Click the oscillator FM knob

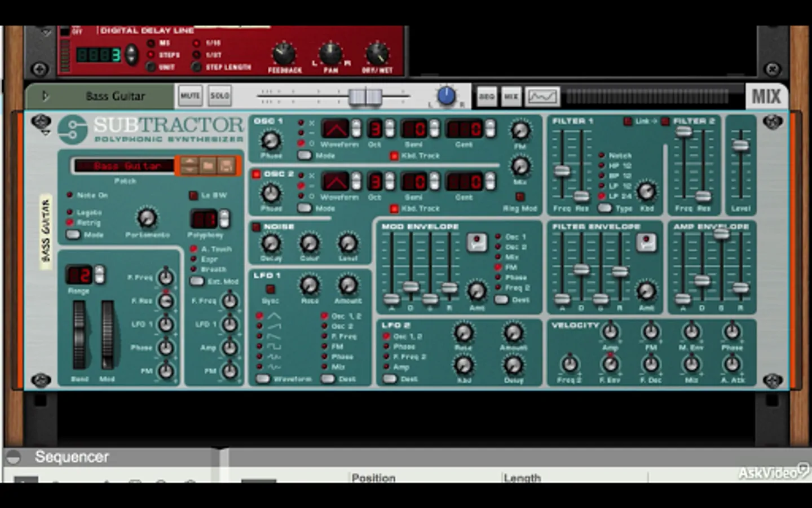click(x=520, y=131)
